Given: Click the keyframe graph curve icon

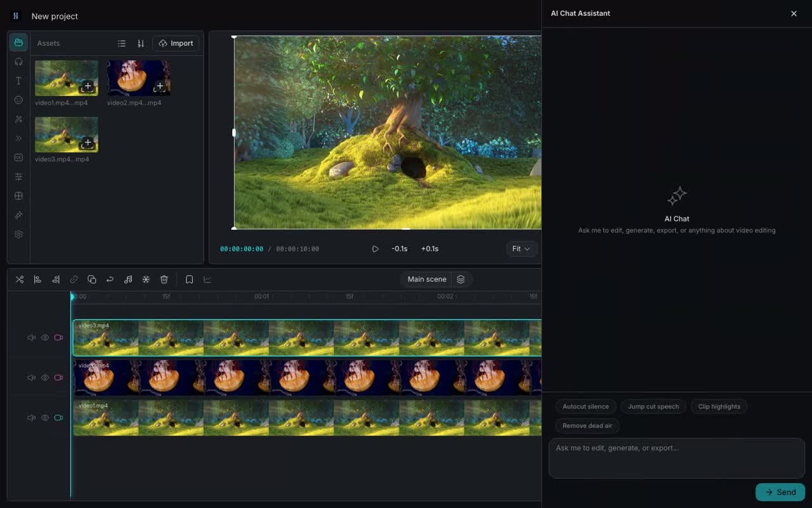Looking at the screenshot, I should coord(207,279).
